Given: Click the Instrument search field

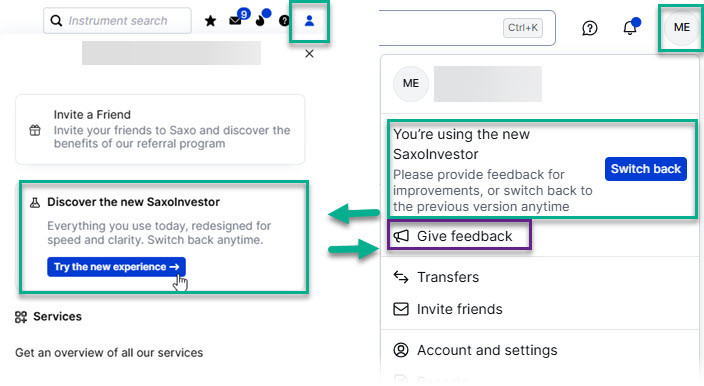Looking at the screenshot, I should click(x=117, y=21).
